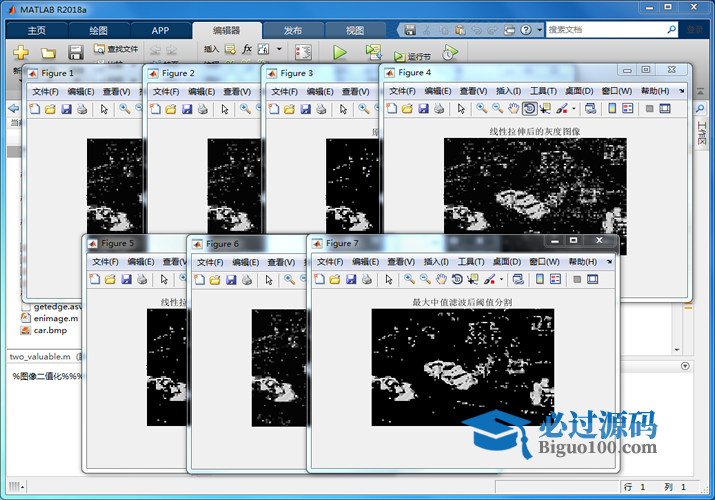715x500 pixels.
Task: Switch to the 绘图 ribbon tab
Action: pyautogui.click(x=98, y=30)
